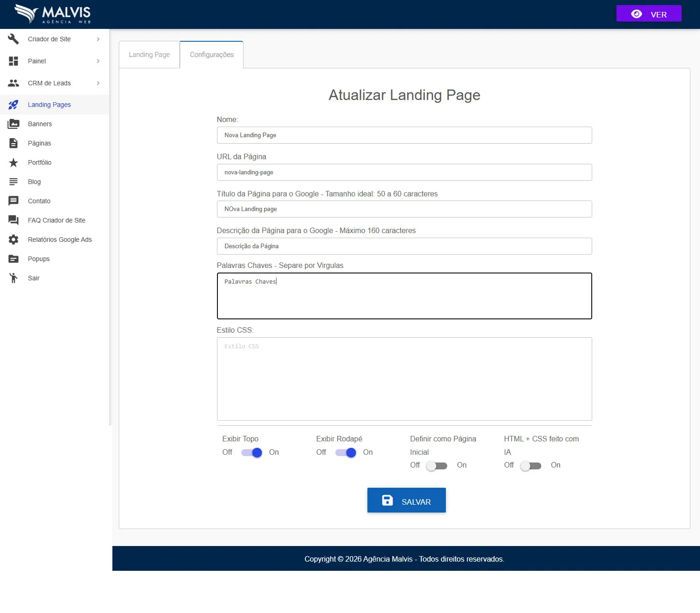
Task: Expand the CRM de Leads submenu
Action: [98, 83]
